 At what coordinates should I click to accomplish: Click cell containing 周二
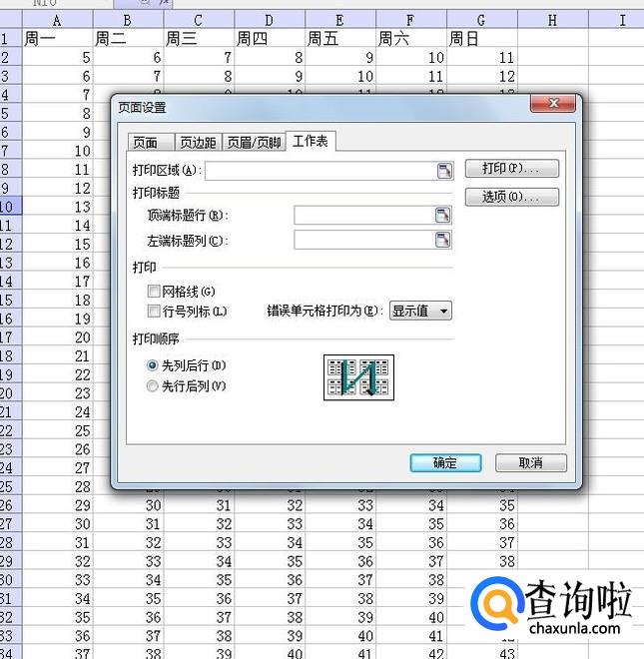pyautogui.click(x=128, y=38)
